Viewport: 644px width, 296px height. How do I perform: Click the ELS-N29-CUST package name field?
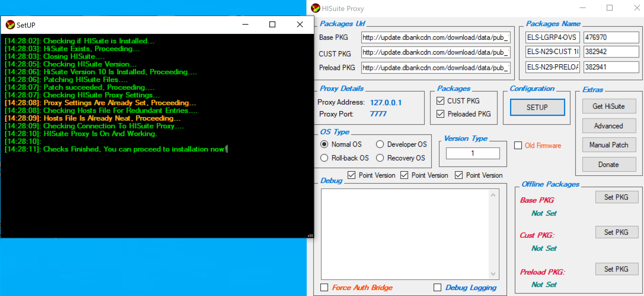(x=552, y=51)
